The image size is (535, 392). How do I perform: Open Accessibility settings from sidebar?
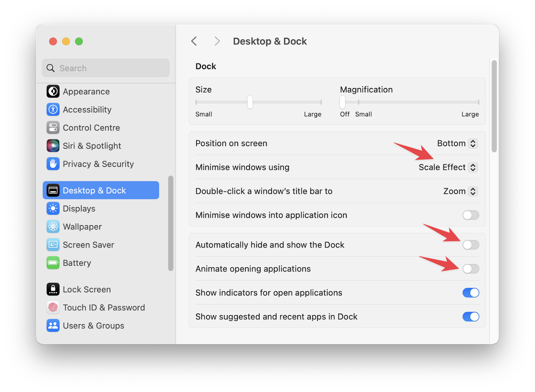(x=53, y=109)
